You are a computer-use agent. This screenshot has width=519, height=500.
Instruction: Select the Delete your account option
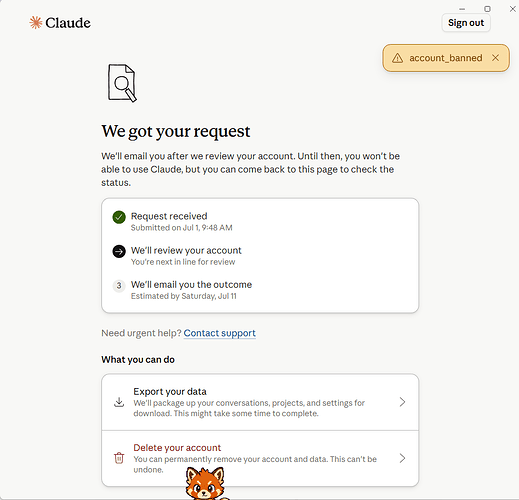pos(260,458)
